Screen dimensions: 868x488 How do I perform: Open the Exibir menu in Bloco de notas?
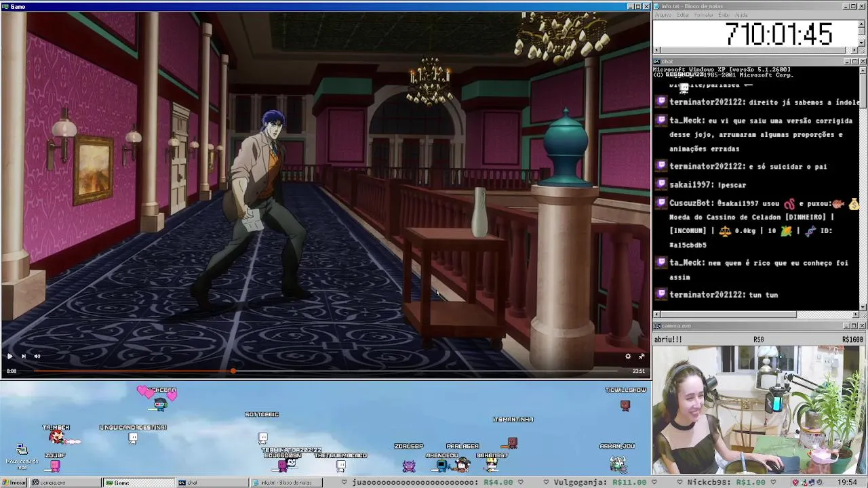click(724, 15)
